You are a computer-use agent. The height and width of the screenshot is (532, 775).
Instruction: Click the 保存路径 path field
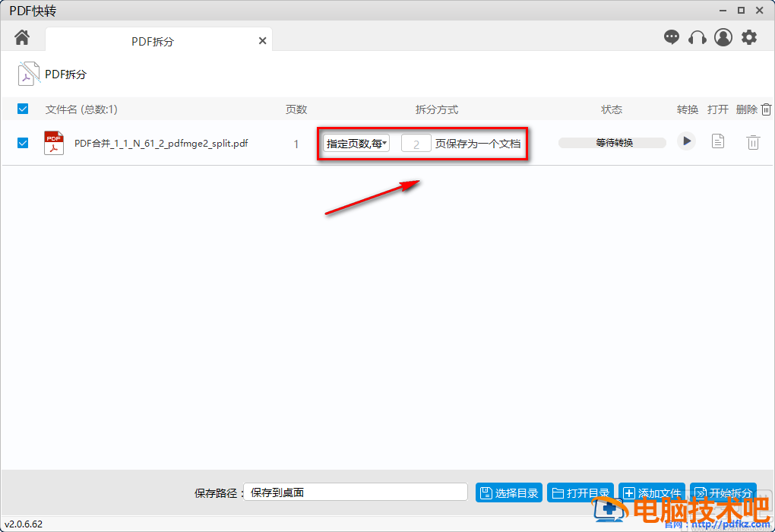(x=356, y=492)
